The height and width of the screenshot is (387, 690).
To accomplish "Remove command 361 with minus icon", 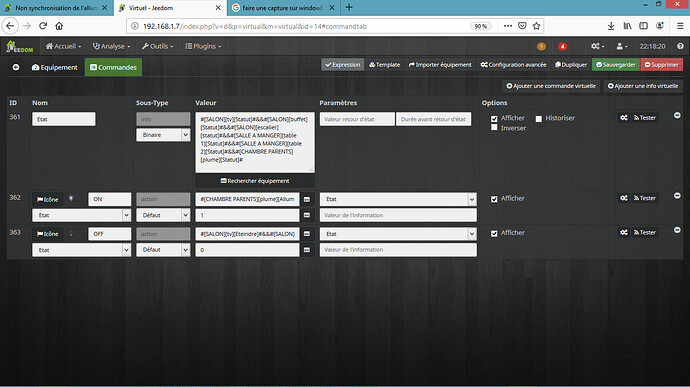I will (x=677, y=115).
